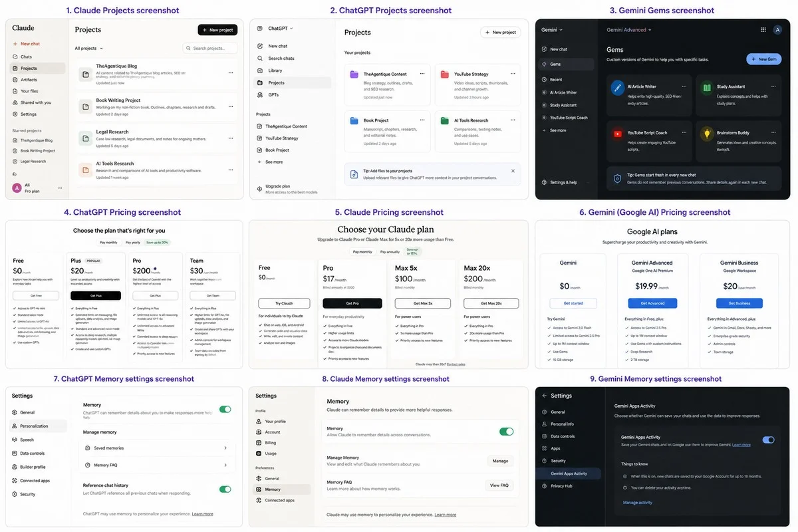Open Data controls in ChatGPT Settings
This screenshot has height=532, width=798.
click(x=32, y=454)
